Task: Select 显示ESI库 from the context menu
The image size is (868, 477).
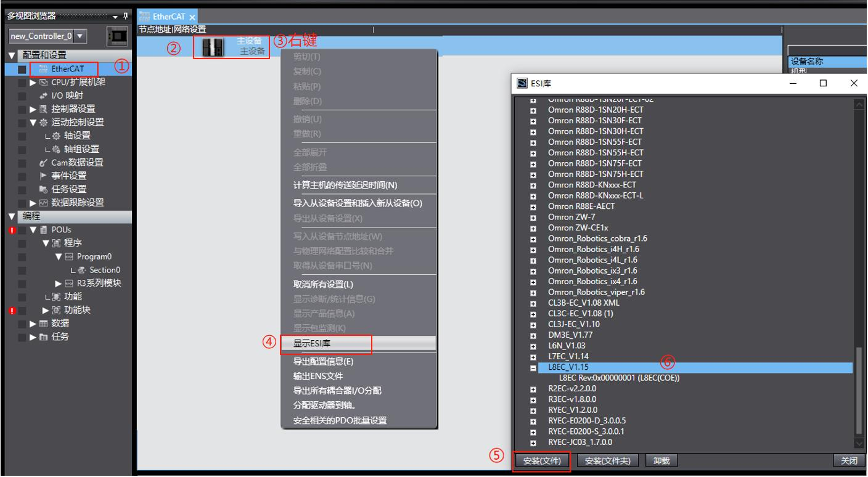Action: (325, 345)
